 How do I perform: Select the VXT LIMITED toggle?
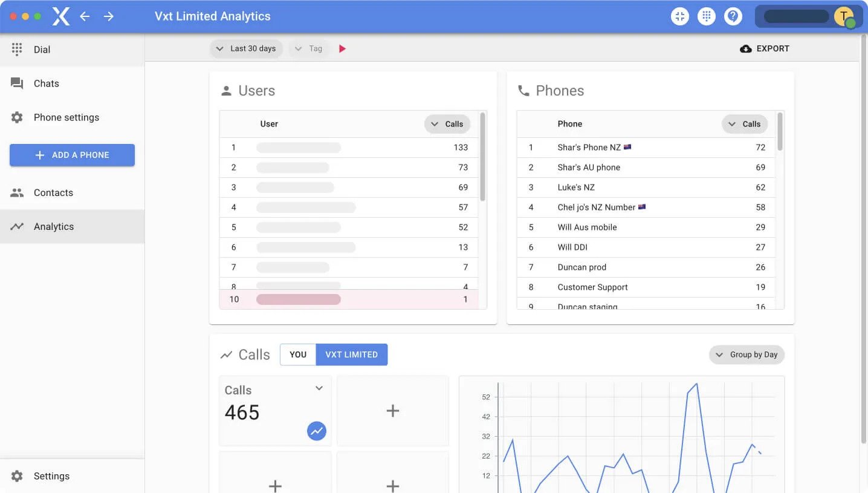(351, 354)
